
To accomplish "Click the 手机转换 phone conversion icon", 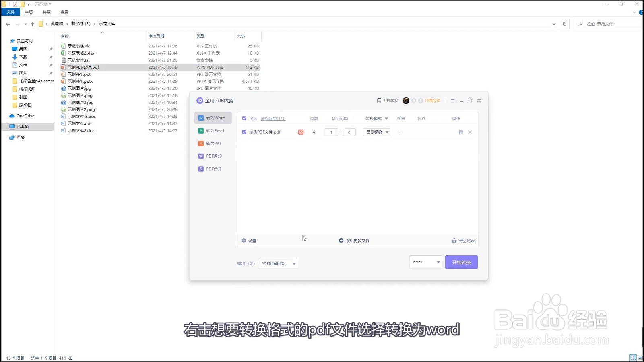I will coord(387,100).
